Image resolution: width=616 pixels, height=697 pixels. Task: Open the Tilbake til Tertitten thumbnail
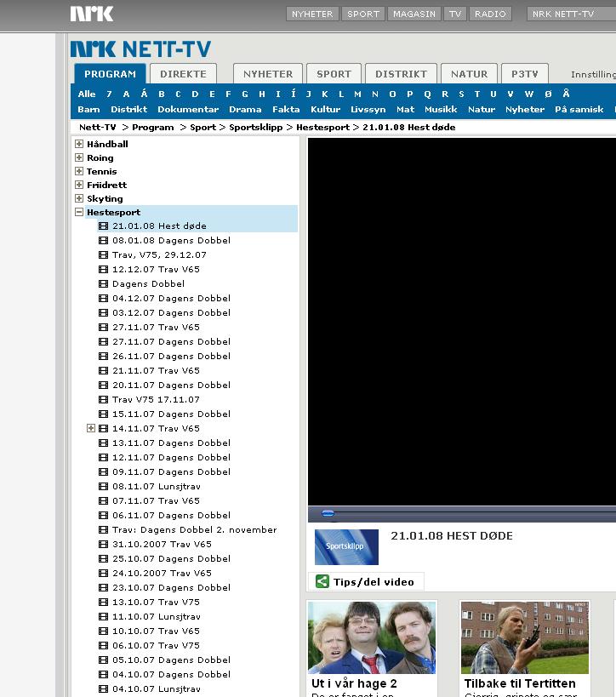[x=525, y=638]
